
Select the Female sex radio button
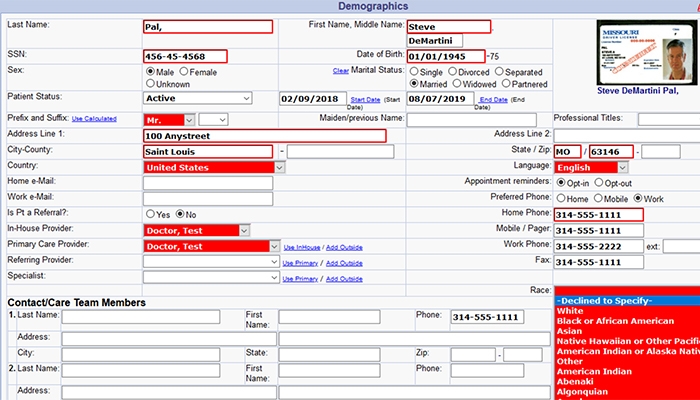182,72
